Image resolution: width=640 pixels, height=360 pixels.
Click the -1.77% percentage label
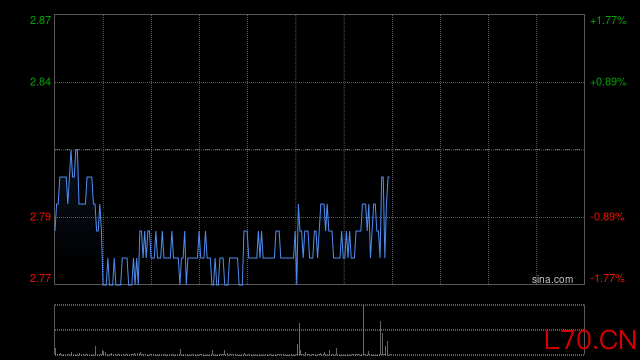coord(607,278)
